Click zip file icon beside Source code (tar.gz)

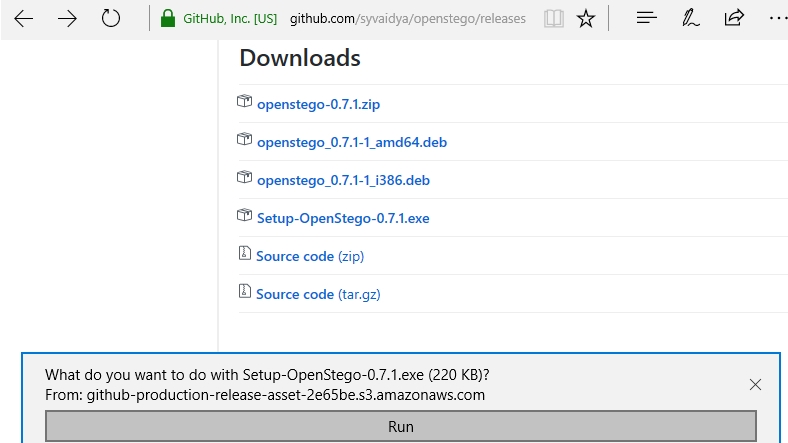click(244, 291)
